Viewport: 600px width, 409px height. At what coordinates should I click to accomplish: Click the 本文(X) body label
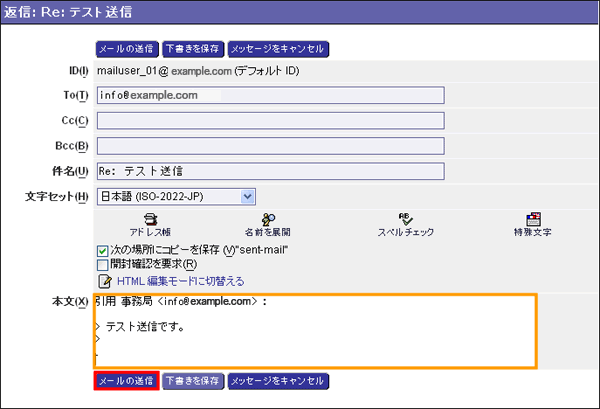(70, 301)
